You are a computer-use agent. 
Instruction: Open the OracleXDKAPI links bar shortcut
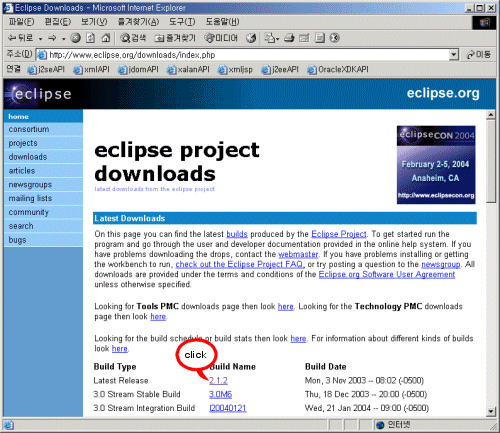[338, 69]
